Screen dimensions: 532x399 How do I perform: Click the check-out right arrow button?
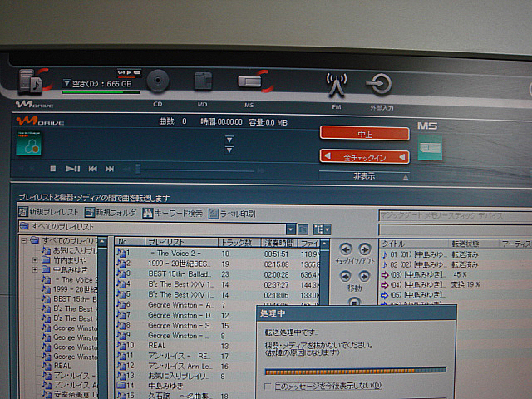click(365, 249)
